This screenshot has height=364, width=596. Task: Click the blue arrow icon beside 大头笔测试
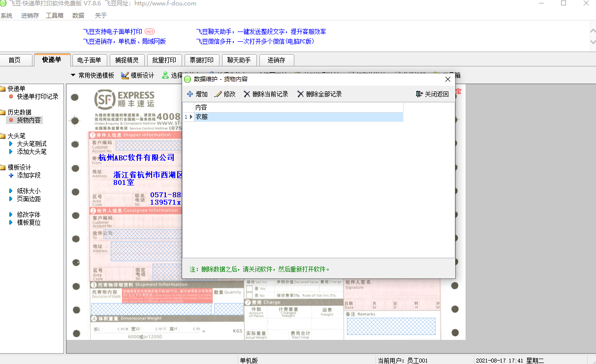click(x=11, y=144)
